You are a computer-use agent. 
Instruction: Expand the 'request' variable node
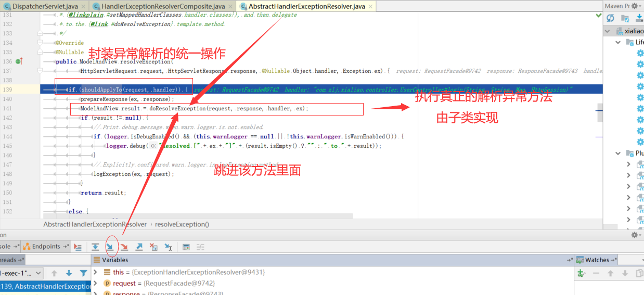tap(95, 283)
